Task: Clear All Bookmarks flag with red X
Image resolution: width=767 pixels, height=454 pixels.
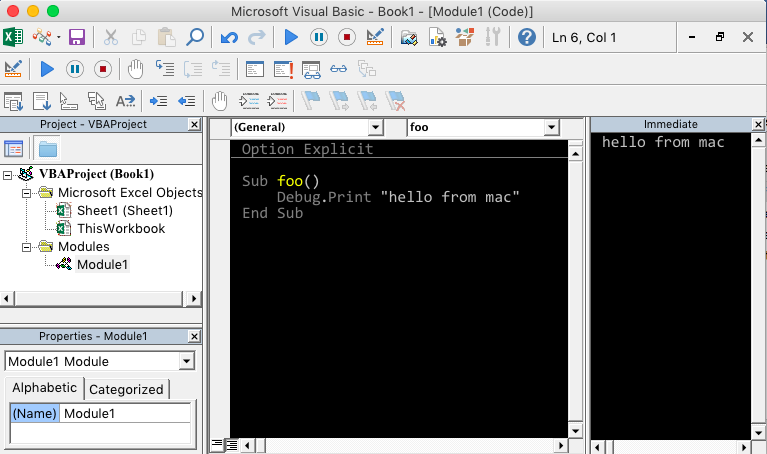Action: (x=395, y=101)
